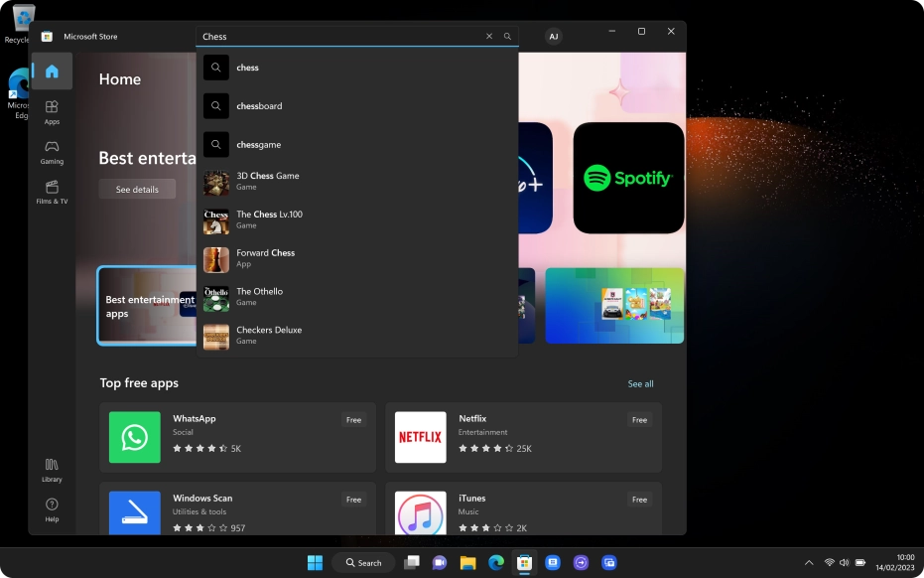This screenshot has height=578, width=924.
Task: Select the Gaming section icon
Action: [51, 151]
